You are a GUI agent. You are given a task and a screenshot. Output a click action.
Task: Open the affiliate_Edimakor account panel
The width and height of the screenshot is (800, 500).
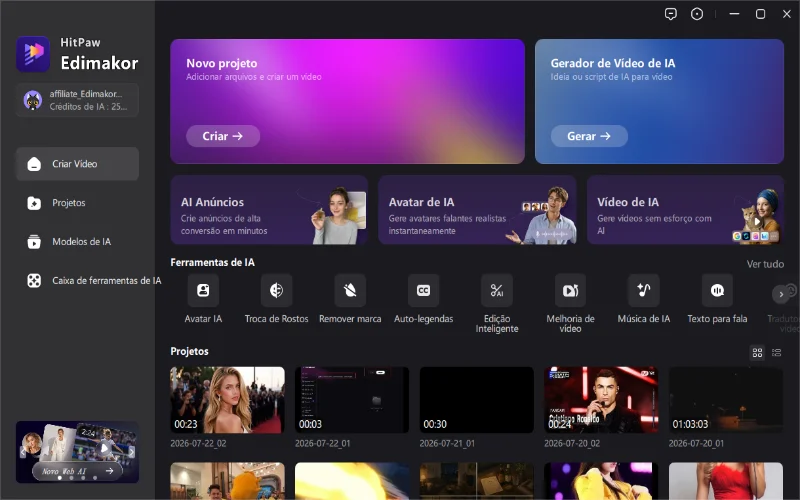[x=77, y=100]
